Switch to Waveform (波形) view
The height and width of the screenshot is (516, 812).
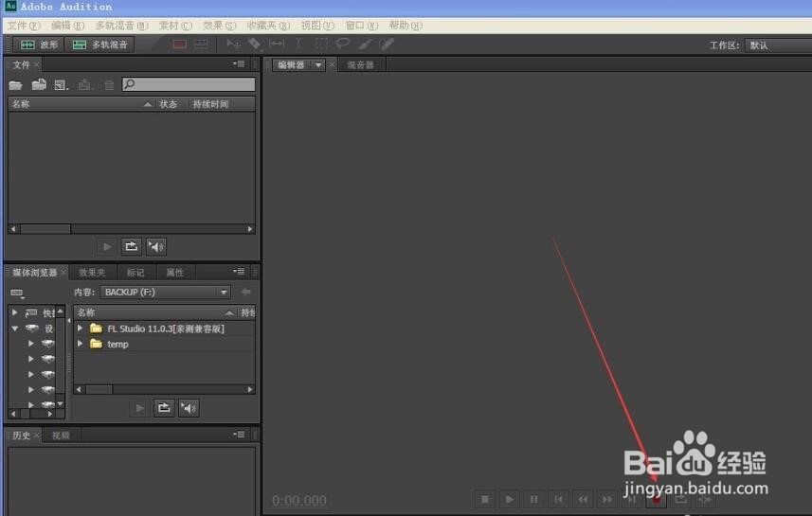click(x=38, y=45)
